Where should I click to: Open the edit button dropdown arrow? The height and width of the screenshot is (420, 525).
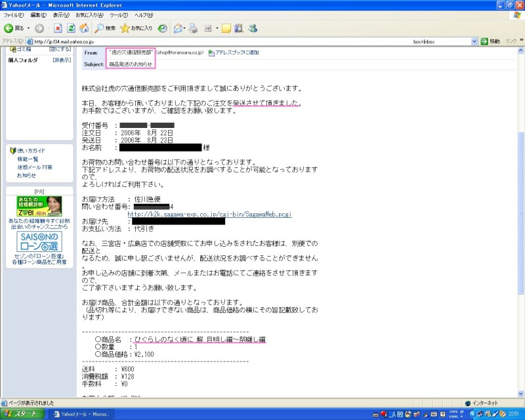(217, 28)
